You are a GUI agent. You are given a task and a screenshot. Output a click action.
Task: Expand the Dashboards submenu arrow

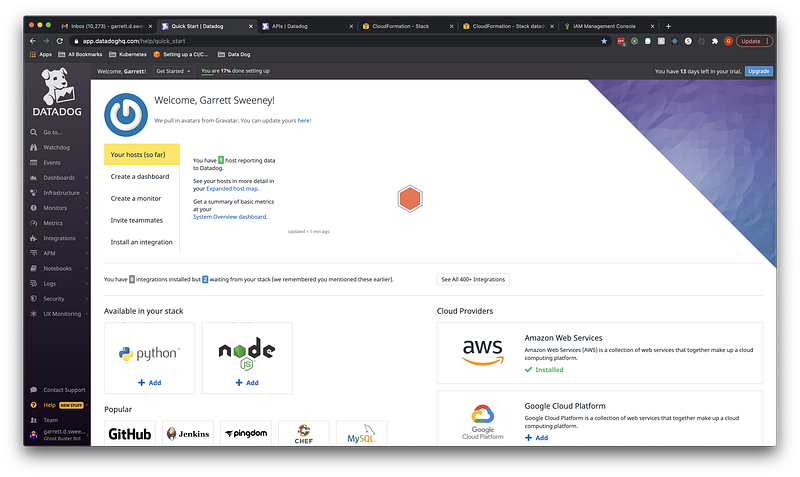(87, 178)
